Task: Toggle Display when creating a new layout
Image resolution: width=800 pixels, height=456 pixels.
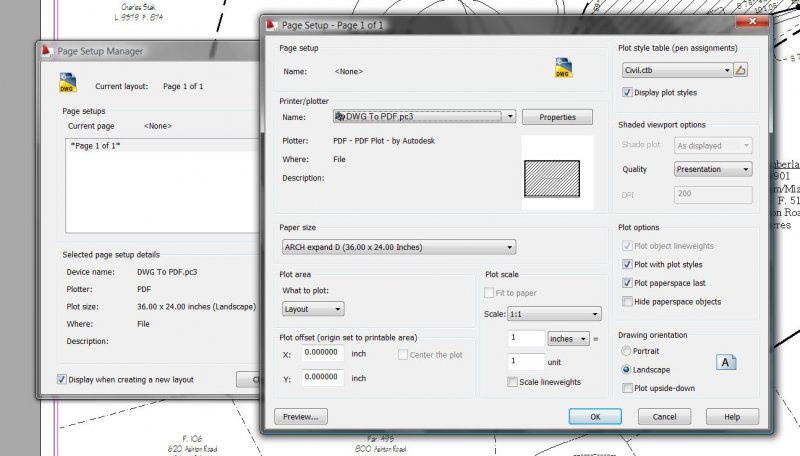Action: [62, 379]
